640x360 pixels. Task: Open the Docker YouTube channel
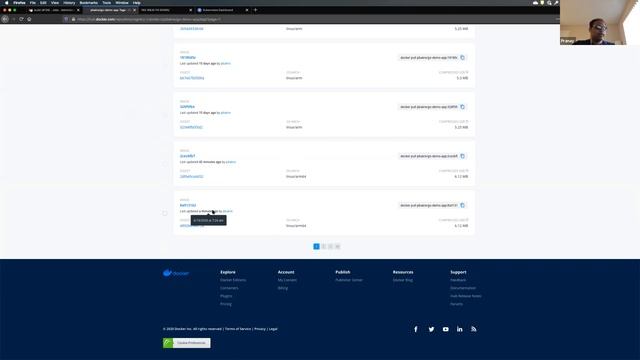[x=445, y=329]
